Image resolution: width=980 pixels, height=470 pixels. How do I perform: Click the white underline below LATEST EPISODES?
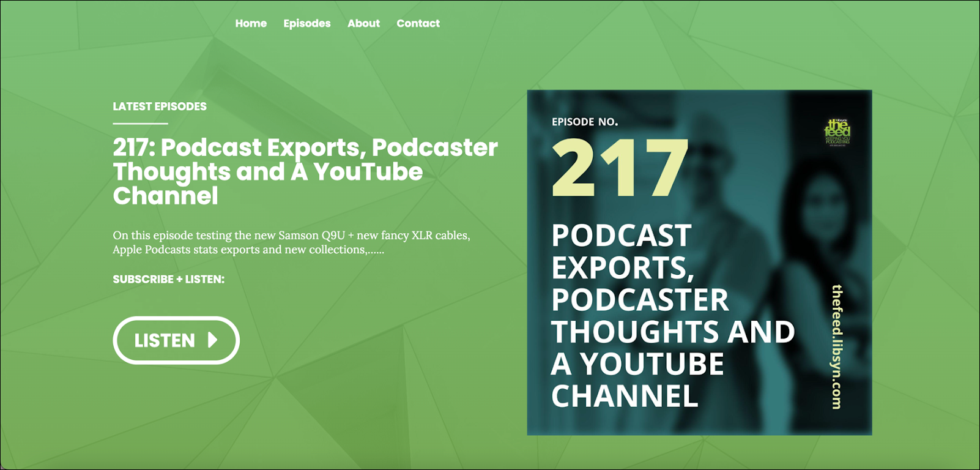tap(140, 124)
